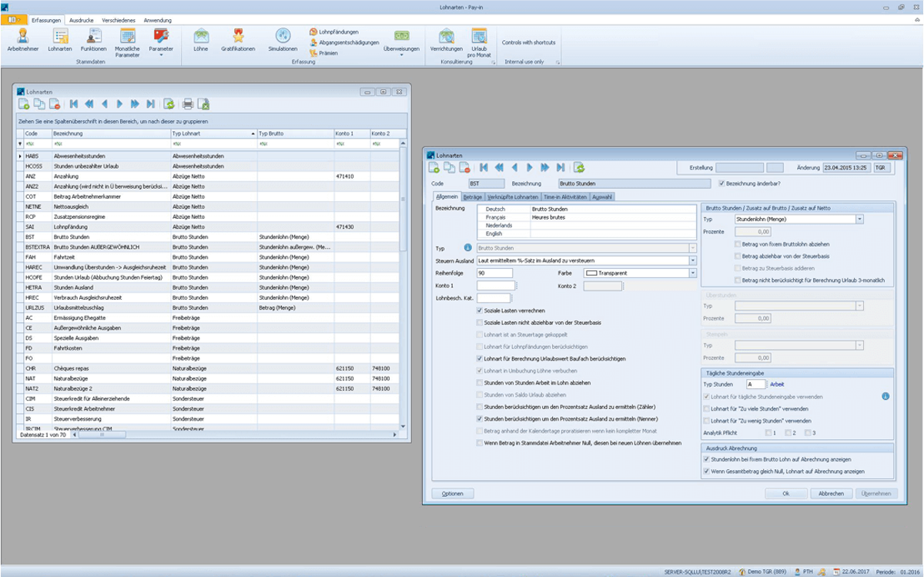Uncheck Bezeichnung änderbar checkbox
This screenshot has height=577, width=924.
[x=721, y=183]
